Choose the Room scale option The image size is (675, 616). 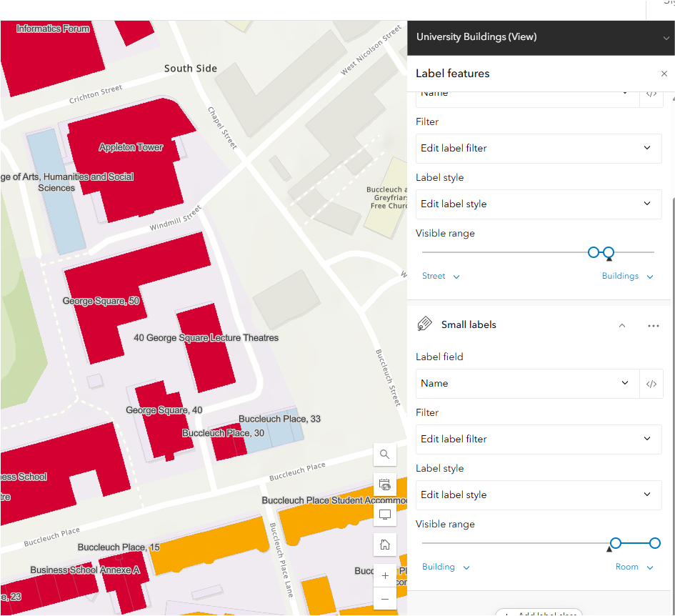tap(634, 567)
